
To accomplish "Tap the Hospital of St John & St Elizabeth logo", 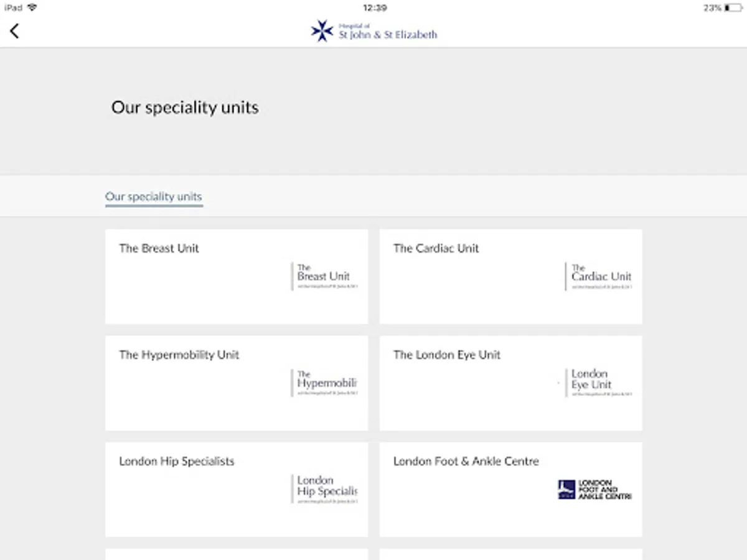I will (374, 31).
